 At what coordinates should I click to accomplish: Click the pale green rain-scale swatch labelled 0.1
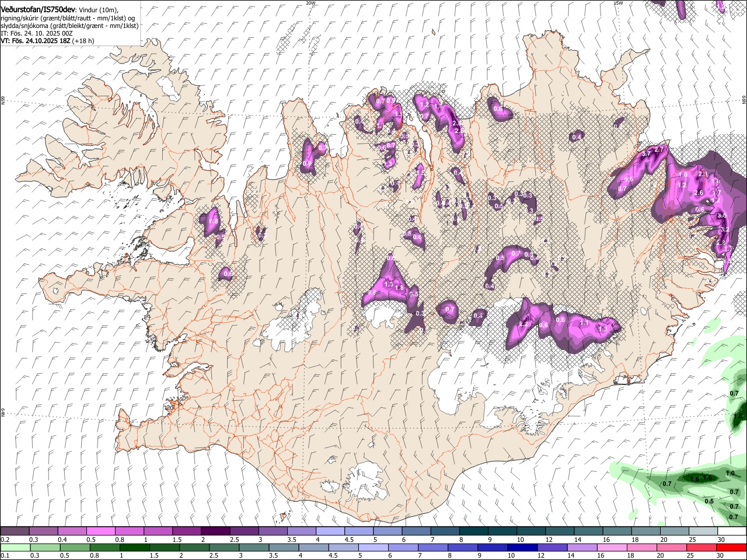coord(15,547)
